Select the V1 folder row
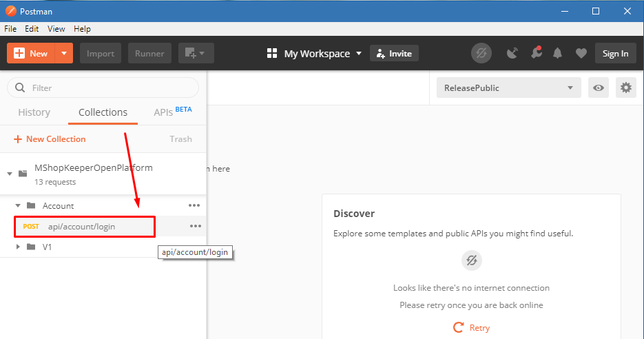 (103, 247)
